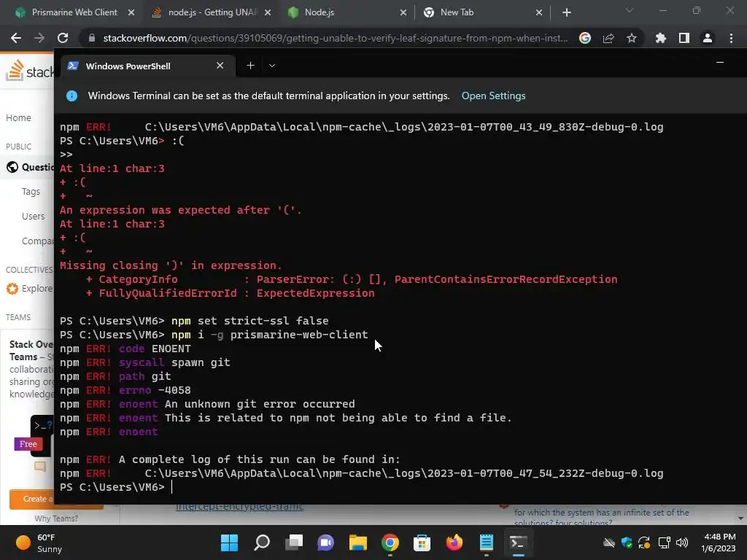View site info lock icon
The width and height of the screenshot is (747, 560).
92,38
